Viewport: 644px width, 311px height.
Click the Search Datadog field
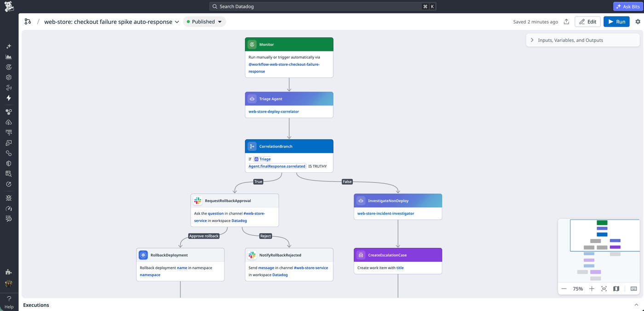(x=322, y=6)
